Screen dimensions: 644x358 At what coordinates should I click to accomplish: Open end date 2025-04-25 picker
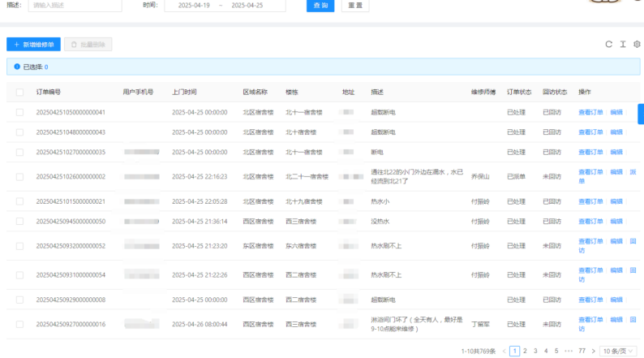[247, 6]
